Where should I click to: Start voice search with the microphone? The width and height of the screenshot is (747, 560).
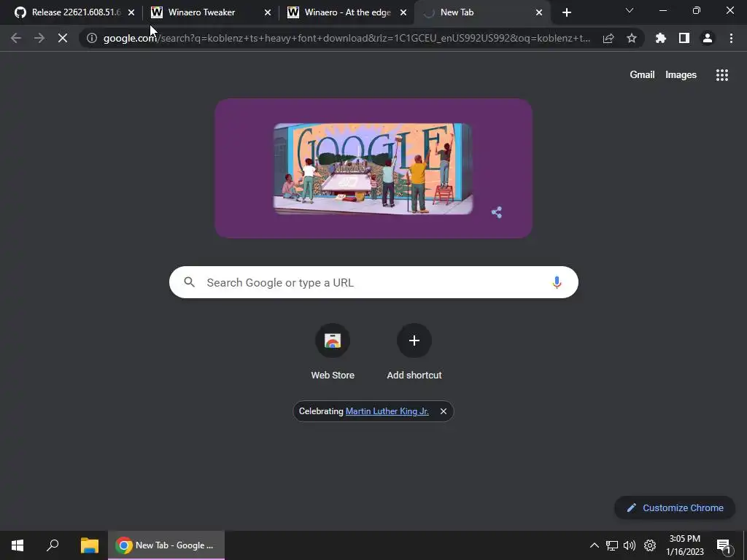557,282
